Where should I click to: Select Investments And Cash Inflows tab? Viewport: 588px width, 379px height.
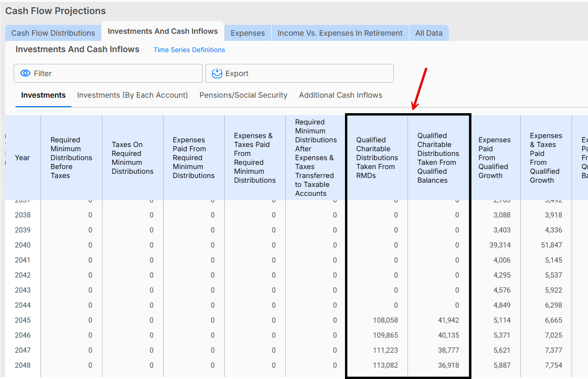coord(163,31)
